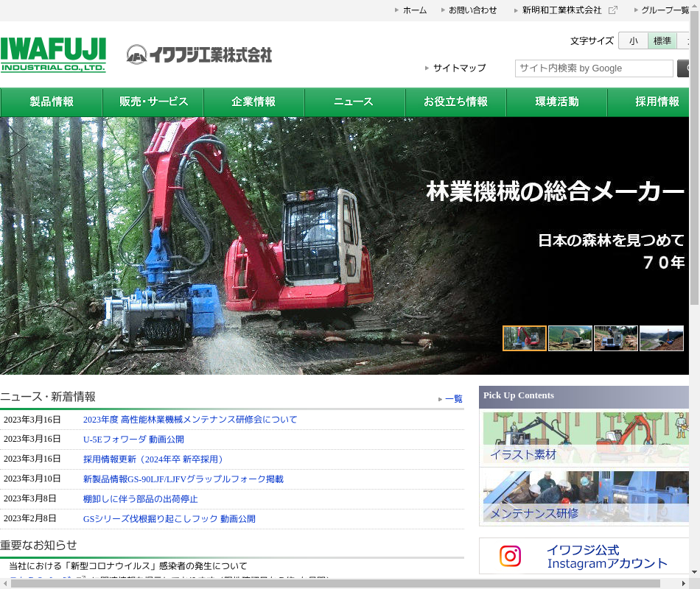Screen dimensions: 700x589
Task: Open the グループ一覧 link
Action: pos(665,10)
